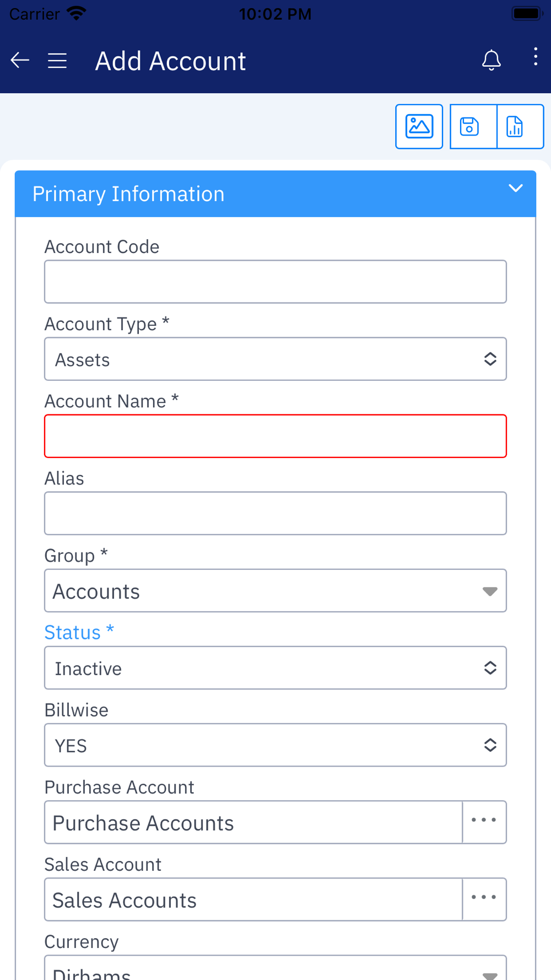Change Status from Inactive
The width and height of the screenshot is (551, 980).
coord(275,667)
